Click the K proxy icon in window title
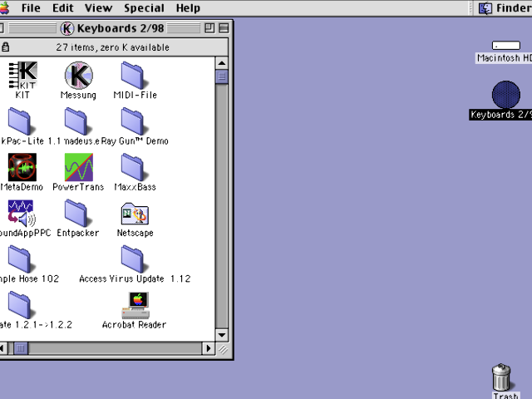532x399 pixels. [66, 28]
